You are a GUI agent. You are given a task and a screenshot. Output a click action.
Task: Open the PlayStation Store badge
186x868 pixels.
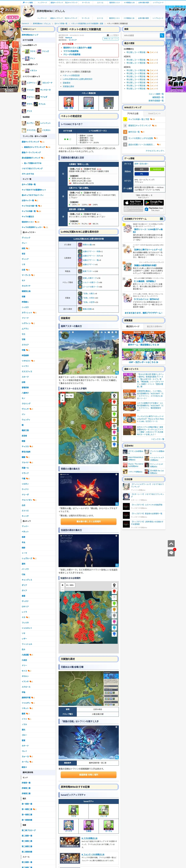tap(154, 209)
